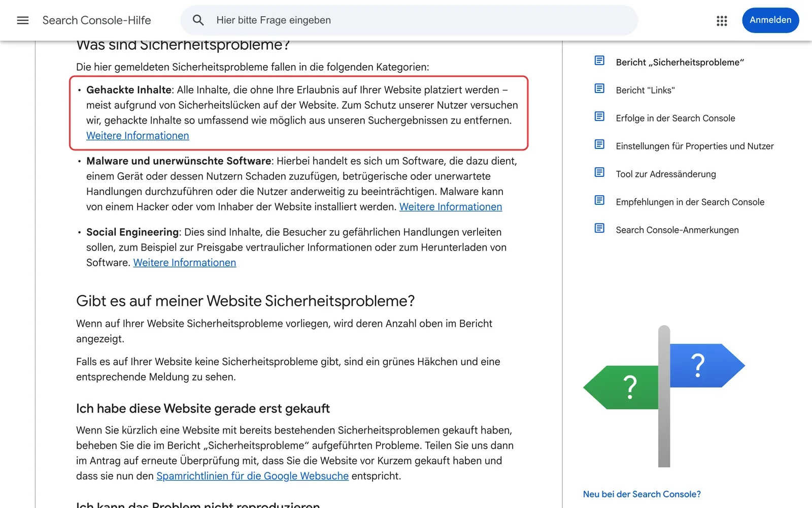Click article icon beside Tool zur Adressänderung
This screenshot has width=812, height=508.
coord(599,173)
